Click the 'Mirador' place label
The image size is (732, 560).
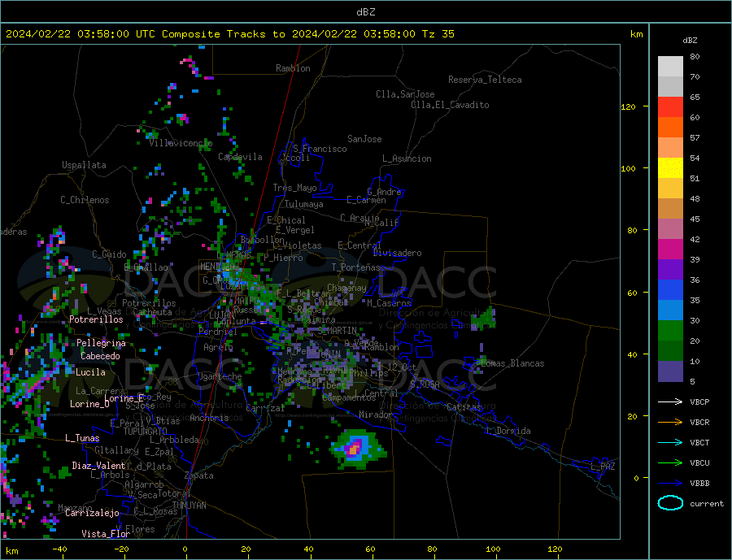376,415
